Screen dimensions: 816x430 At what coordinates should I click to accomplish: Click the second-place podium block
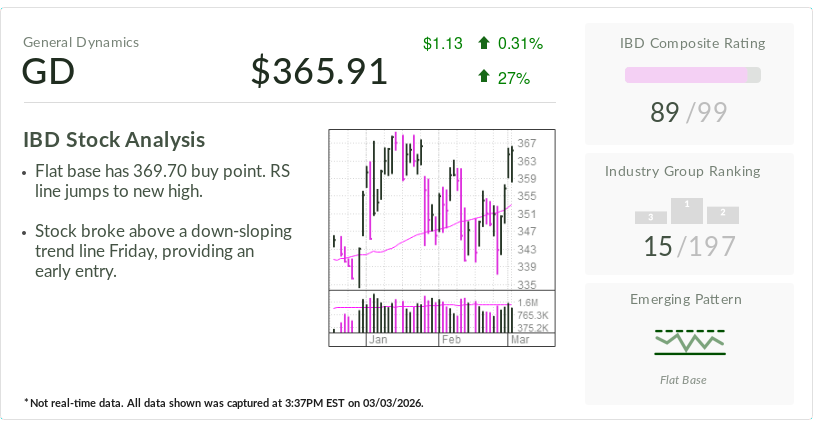[723, 214]
